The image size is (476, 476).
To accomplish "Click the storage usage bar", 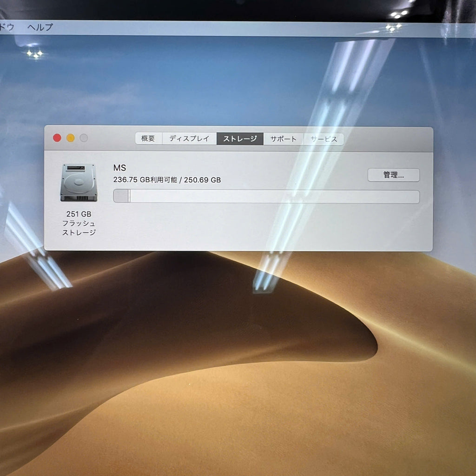I will (x=266, y=197).
